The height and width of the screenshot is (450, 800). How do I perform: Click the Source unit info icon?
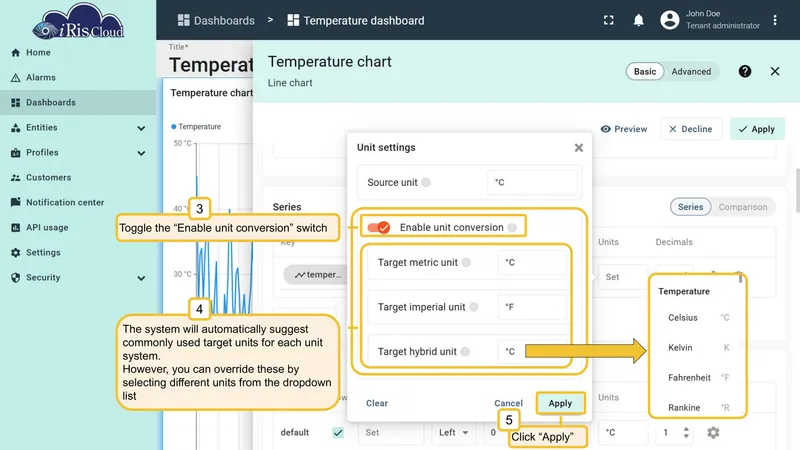pos(426,182)
